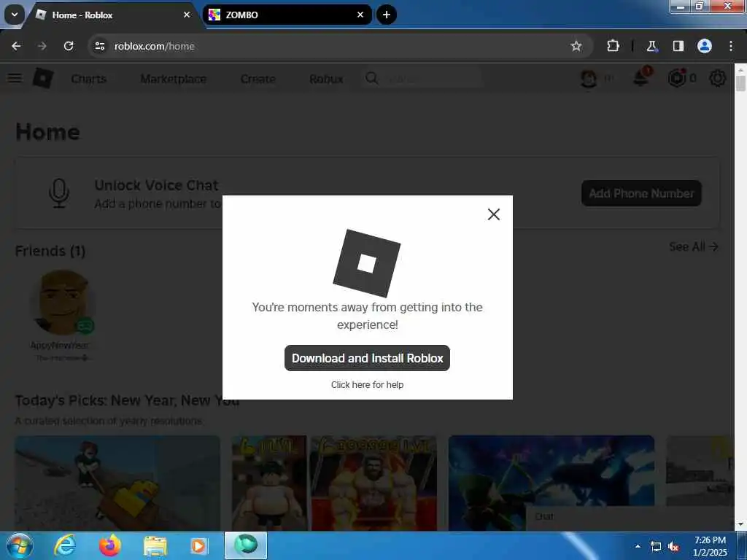Click the browser forward arrow
This screenshot has width=747, height=560.
coord(42,46)
